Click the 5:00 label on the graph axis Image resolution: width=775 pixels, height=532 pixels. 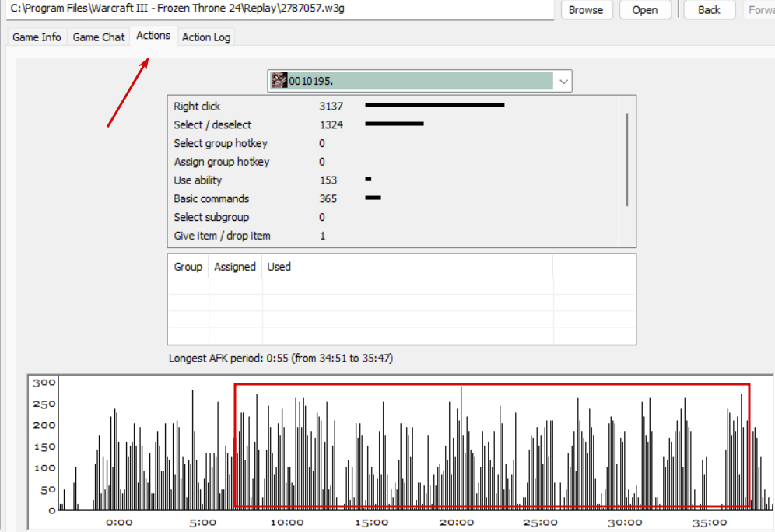point(203,523)
